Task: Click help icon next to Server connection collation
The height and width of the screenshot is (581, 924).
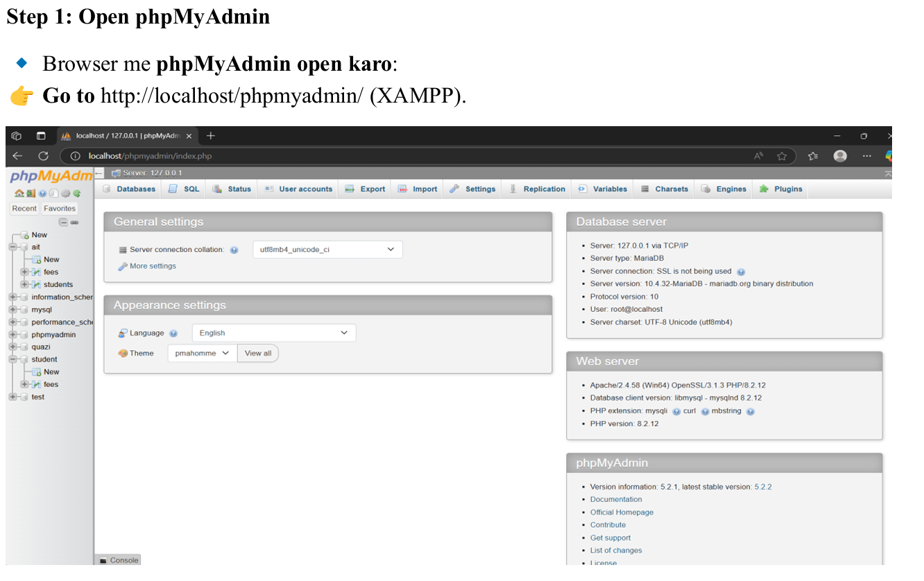Action: (x=234, y=250)
